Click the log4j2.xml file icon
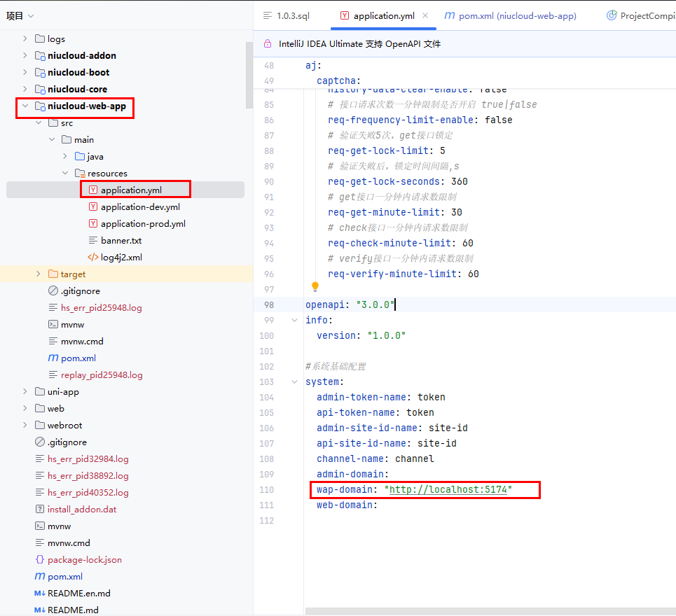The width and height of the screenshot is (676, 616). pyautogui.click(x=92, y=258)
